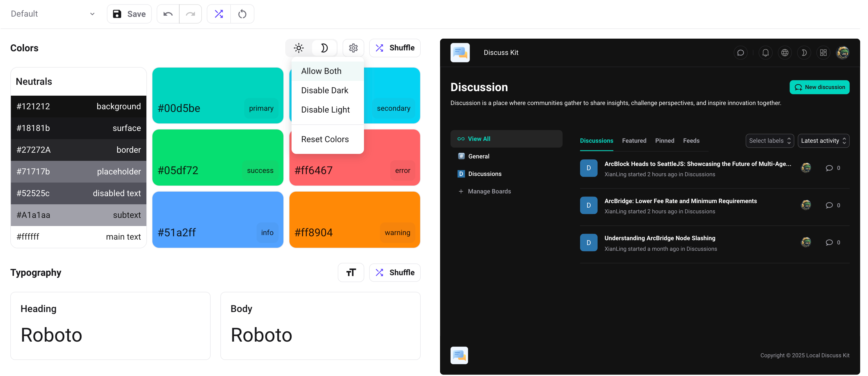The height and width of the screenshot is (376, 868).
Task: Open the typography font size icon
Action: 351,272
